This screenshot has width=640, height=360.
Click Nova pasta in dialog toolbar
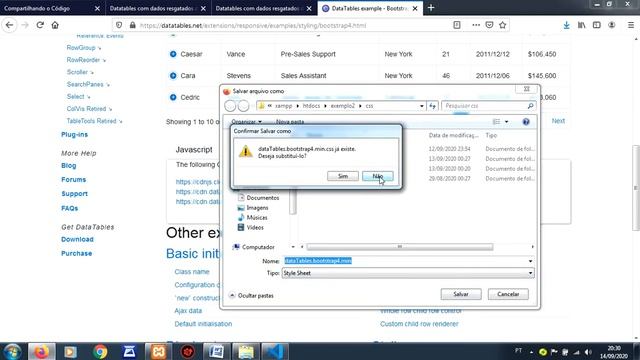pyautogui.click(x=290, y=122)
